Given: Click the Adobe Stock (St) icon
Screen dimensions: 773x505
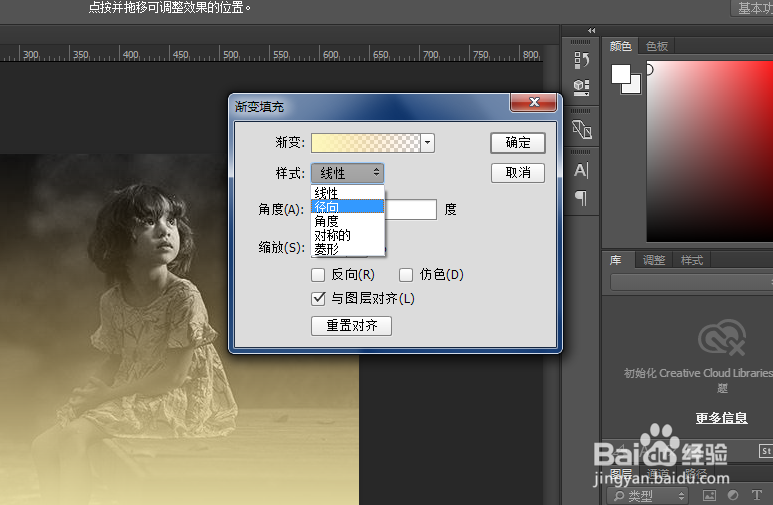Looking at the screenshot, I should tap(766, 451).
